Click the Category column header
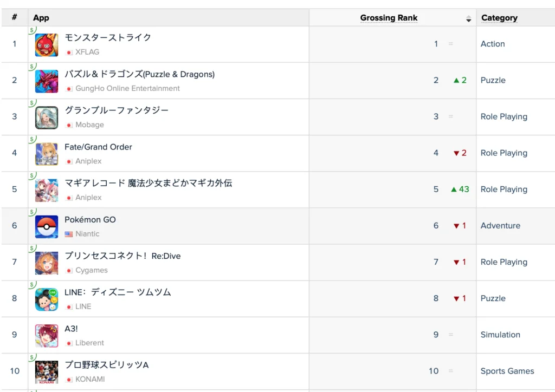555x392 pixels. [x=499, y=18]
